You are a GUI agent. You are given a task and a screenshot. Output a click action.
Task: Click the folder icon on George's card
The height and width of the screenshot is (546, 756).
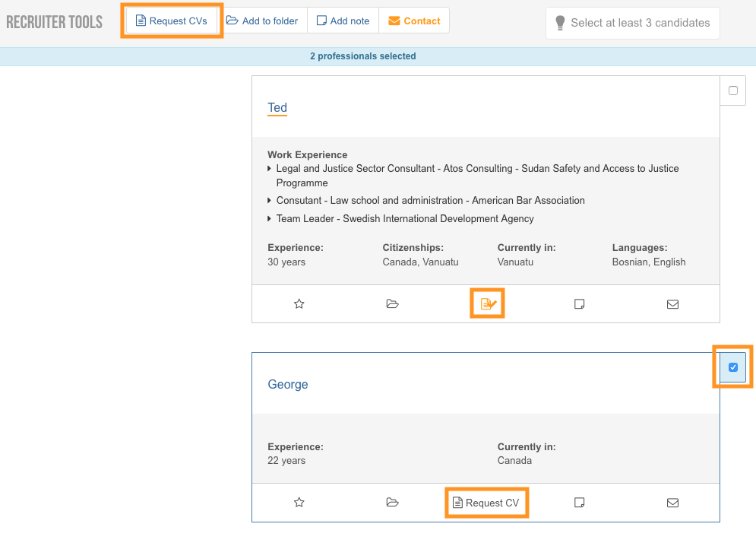pos(393,503)
